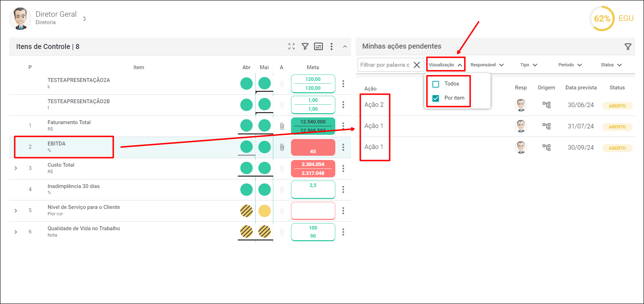Open the Período dropdown filter
Viewport: 644px width, 304px height.
[x=570, y=65]
